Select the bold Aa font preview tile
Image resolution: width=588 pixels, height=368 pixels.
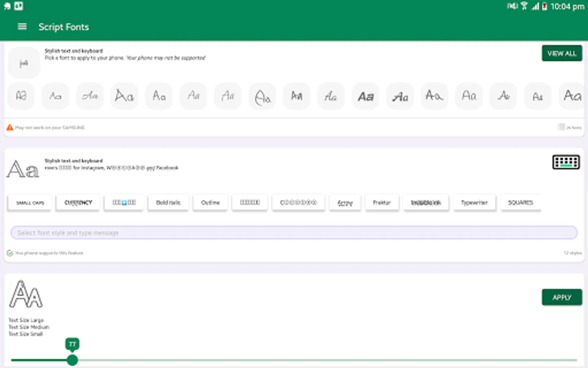tap(365, 96)
